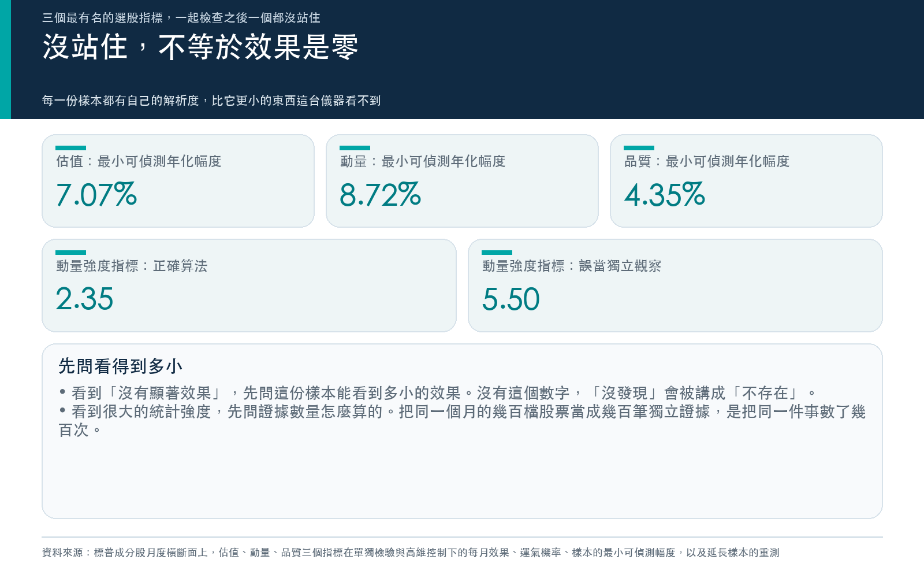Select the value 2.35
This screenshot has width=924, height=578.
point(85,299)
